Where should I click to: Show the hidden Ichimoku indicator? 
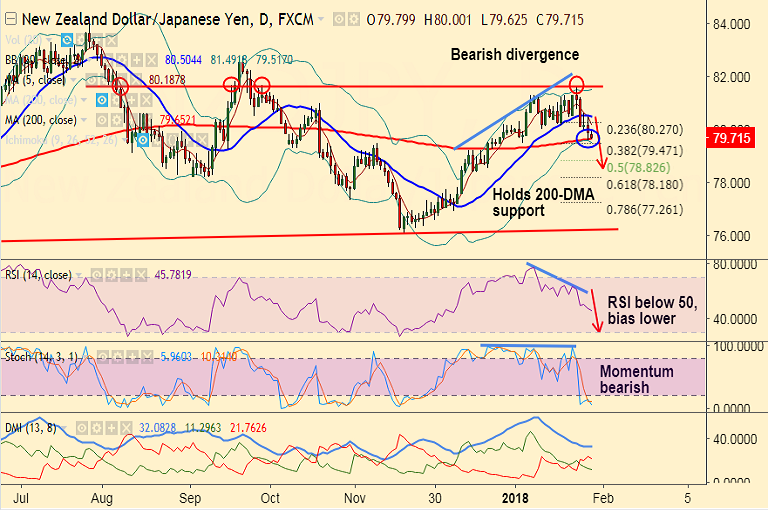pos(143,140)
